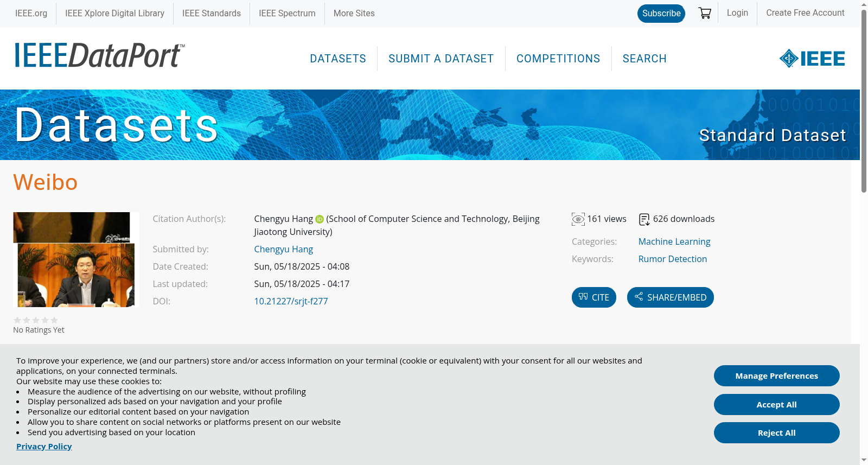Reject All cookies
The image size is (868, 465).
pyautogui.click(x=777, y=433)
